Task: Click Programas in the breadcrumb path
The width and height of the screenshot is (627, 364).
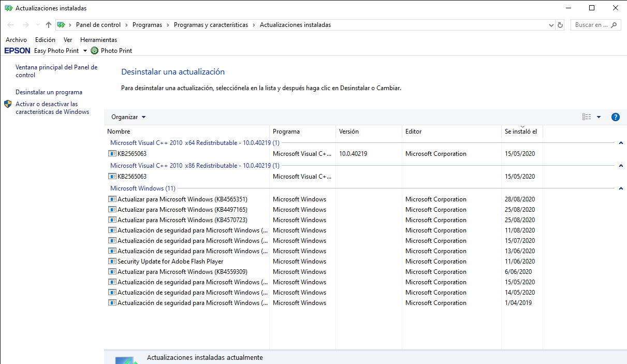Action: pos(147,25)
